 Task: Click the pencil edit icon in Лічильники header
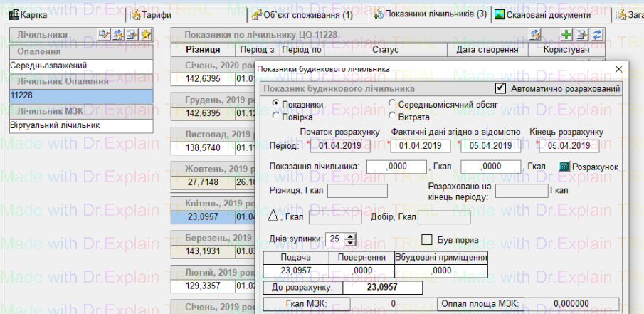coord(105,35)
